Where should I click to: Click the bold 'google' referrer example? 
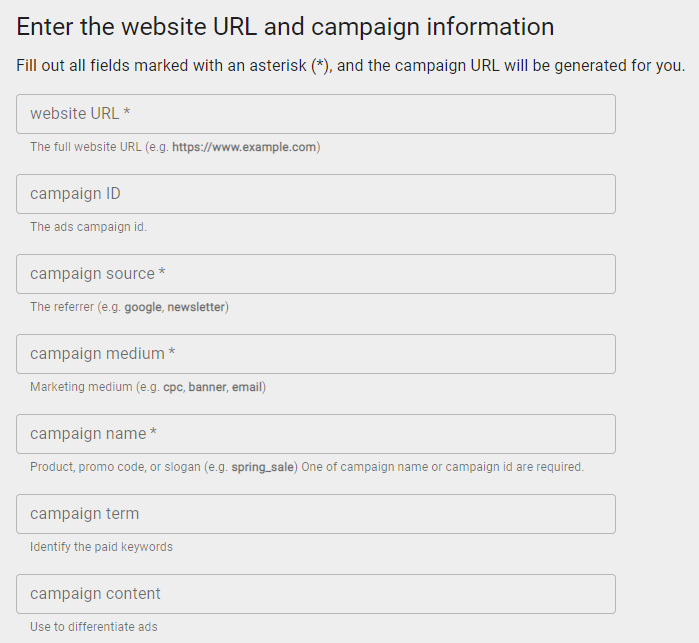point(143,307)
